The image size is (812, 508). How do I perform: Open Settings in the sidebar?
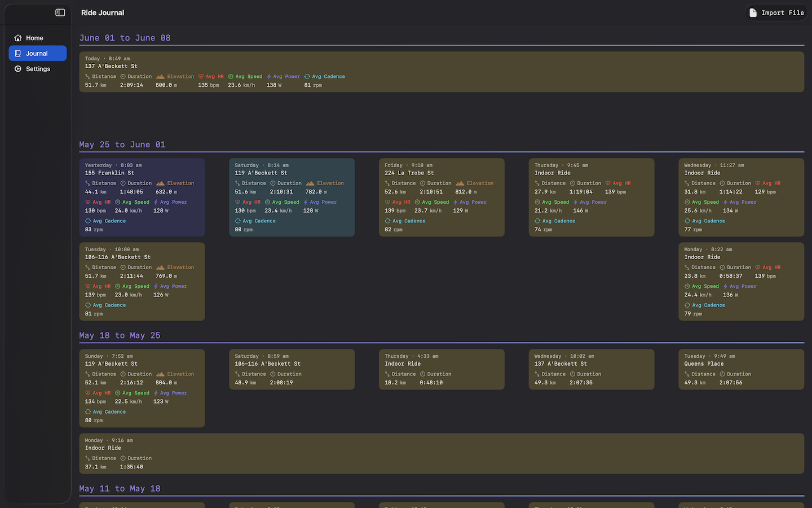click(38, 69)
